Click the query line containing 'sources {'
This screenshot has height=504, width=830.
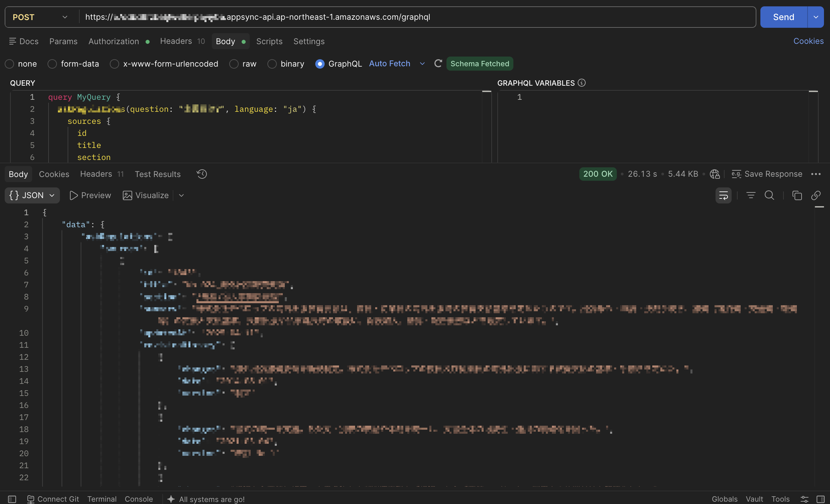tap(89, 121)
